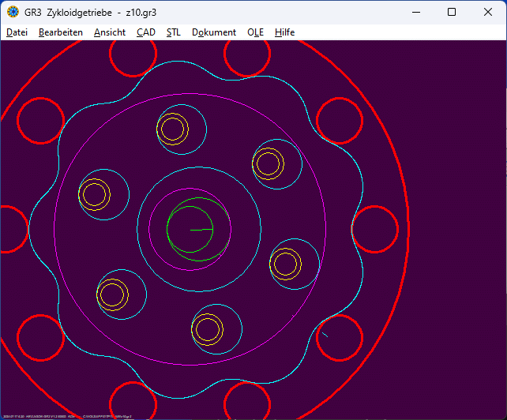507x420 pixels.
Task: Minimize the GR3 window
Action: 415,12
